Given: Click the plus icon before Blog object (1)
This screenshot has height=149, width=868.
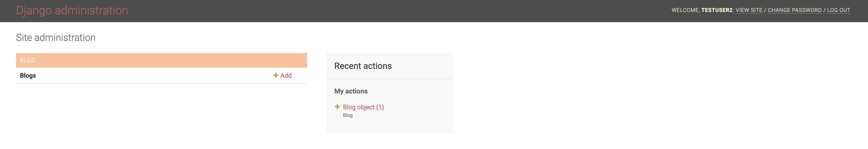Looking at the screenshot, I should pyautogui.click(x=337, y=107).
